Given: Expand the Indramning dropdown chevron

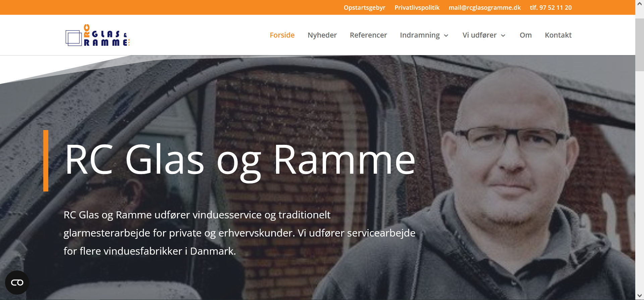Looking at the screenshot, I should pyautogui.click(x=446, y=36).
